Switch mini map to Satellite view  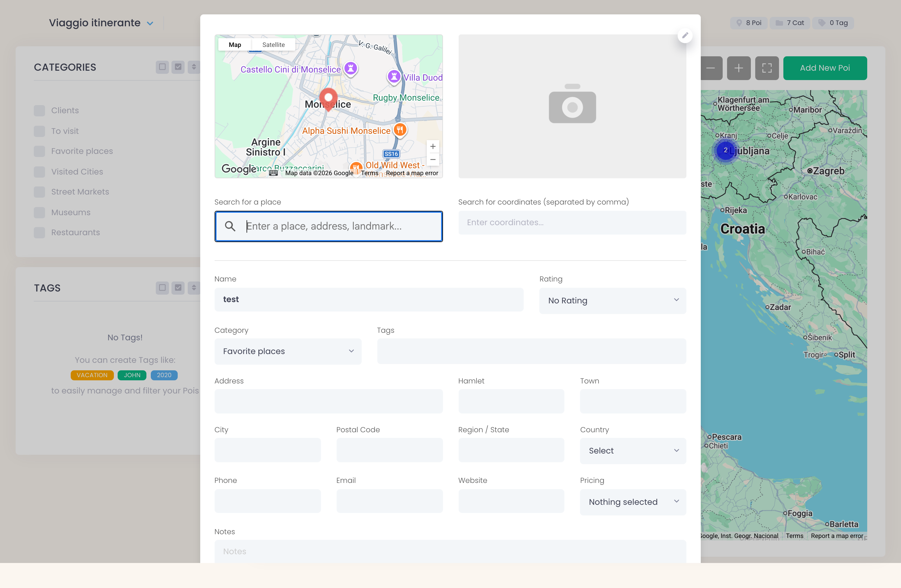pos(273,45)
